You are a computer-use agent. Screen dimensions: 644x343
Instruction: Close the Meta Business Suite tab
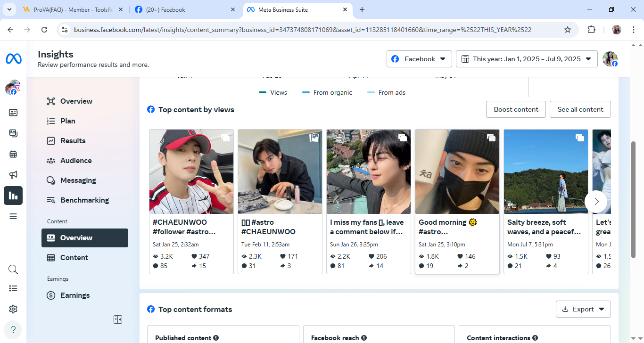tap(345, 9)
